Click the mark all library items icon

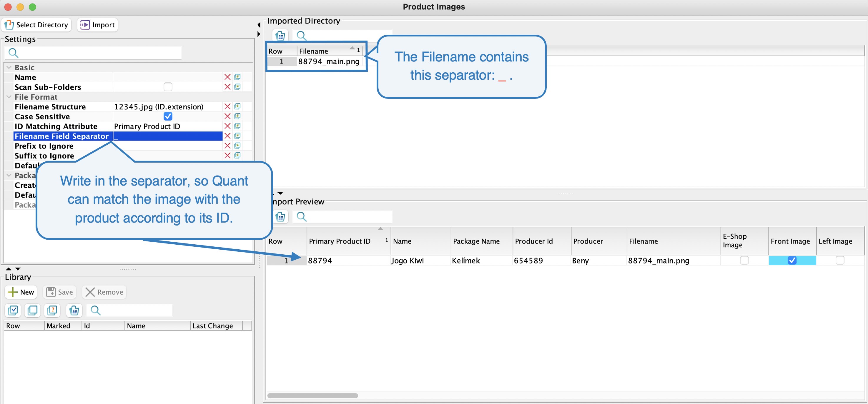point(13,310)
